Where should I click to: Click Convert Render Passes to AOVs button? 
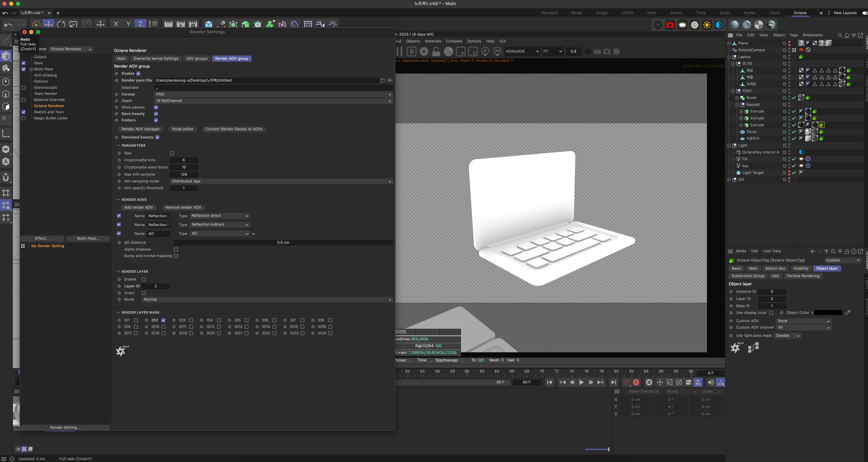point(234,129)
